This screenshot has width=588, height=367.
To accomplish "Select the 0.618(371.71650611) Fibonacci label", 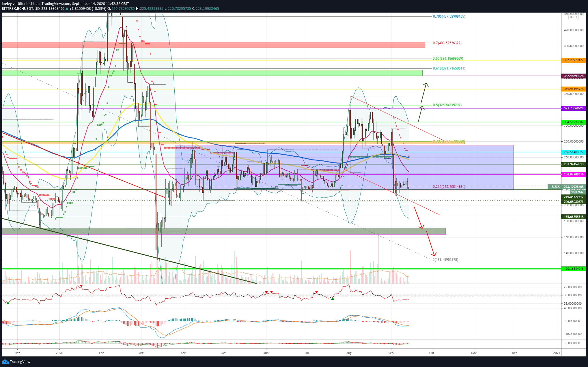I will point(449,68).
